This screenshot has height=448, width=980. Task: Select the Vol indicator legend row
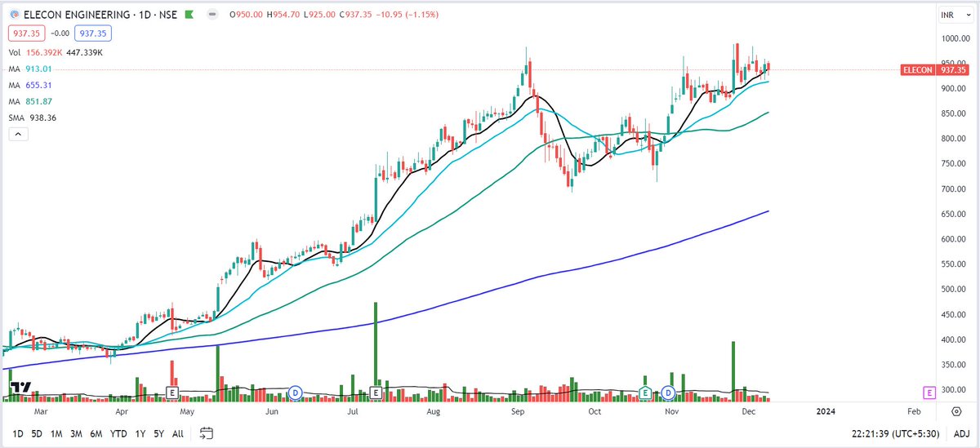(x=56, y=52)
